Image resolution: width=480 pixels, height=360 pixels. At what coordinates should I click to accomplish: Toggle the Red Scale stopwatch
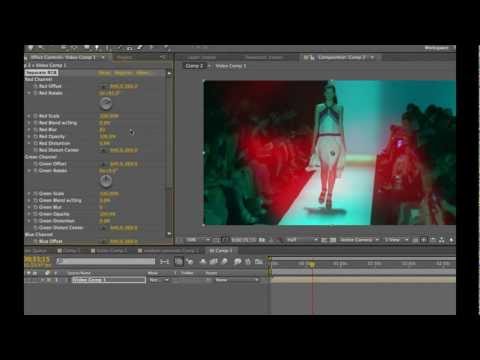(35, 116)
